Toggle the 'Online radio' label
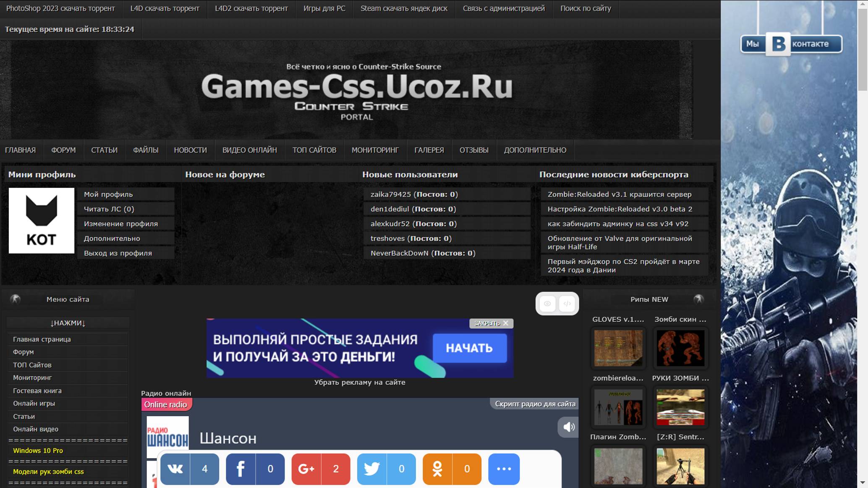 point(166,404)
